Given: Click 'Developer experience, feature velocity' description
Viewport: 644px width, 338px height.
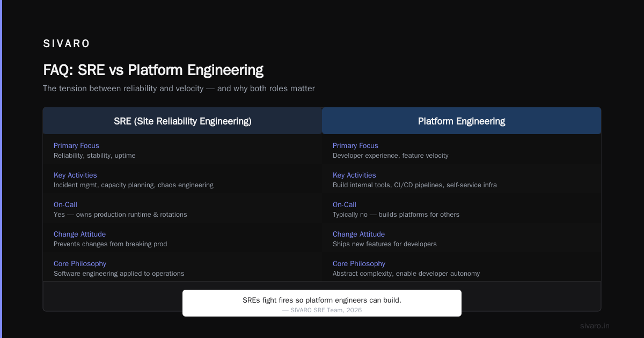Looking at the screenshot, I should pyautogui.click(x=390, y=156).
